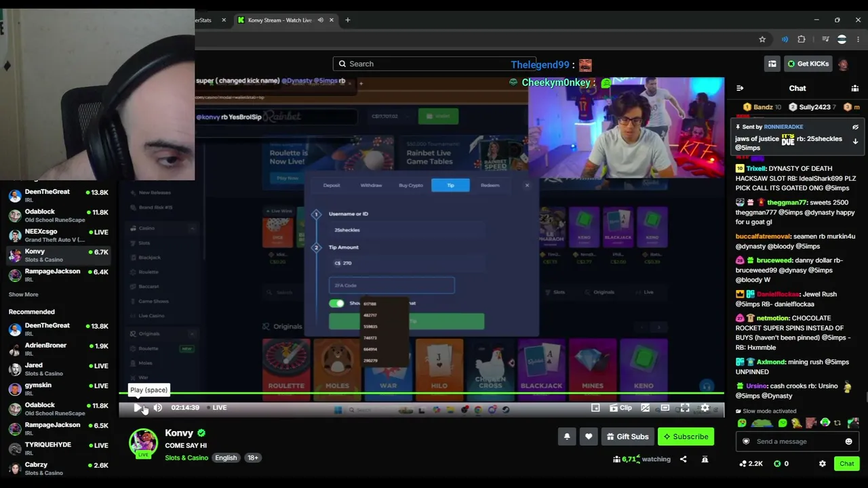Viewport: 868px width, 488px height.
Task: Select the Buy Crypto tab in streamed wallet
Action: [x=411, y=185]
